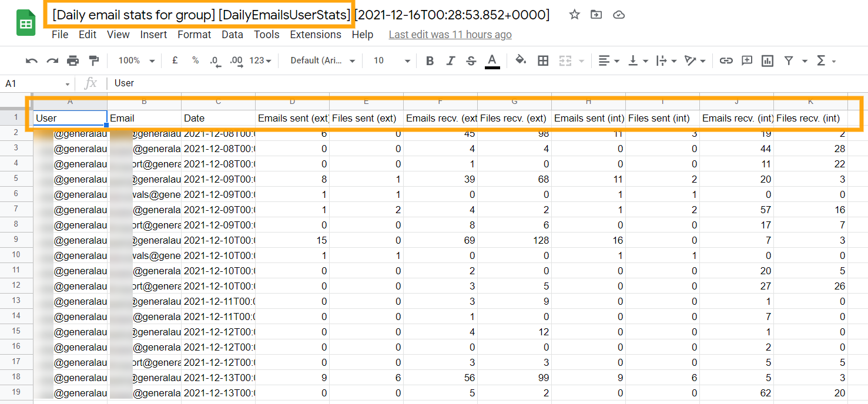The width and height of the screenshot is (868, 404).
Task: Open the Google Sheets home logo
Action: (26, 23)
